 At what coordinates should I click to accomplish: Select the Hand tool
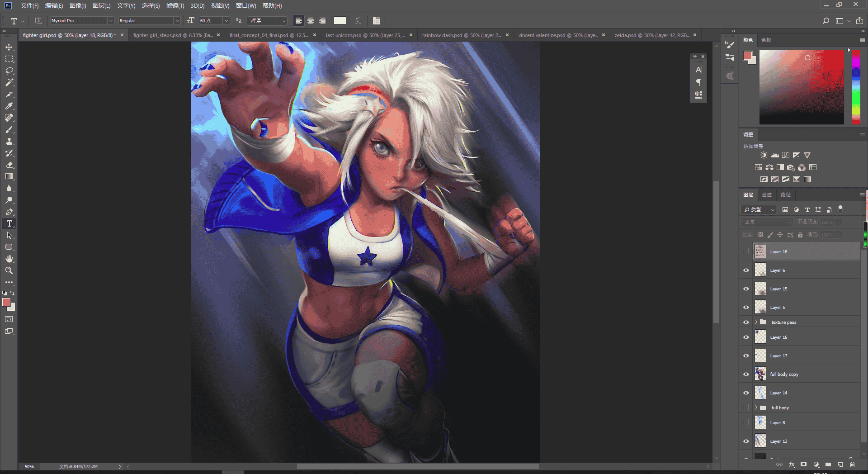pyautogui.click(x=9, y=259)
